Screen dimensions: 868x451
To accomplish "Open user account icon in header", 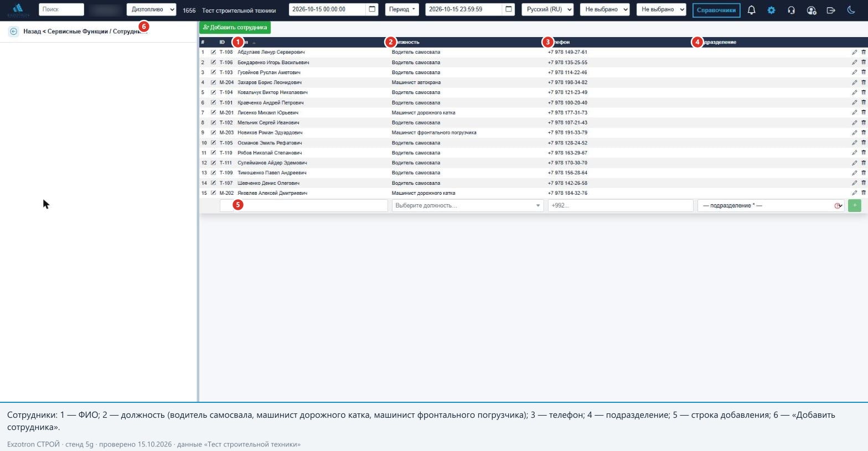I will click(811, 10).
